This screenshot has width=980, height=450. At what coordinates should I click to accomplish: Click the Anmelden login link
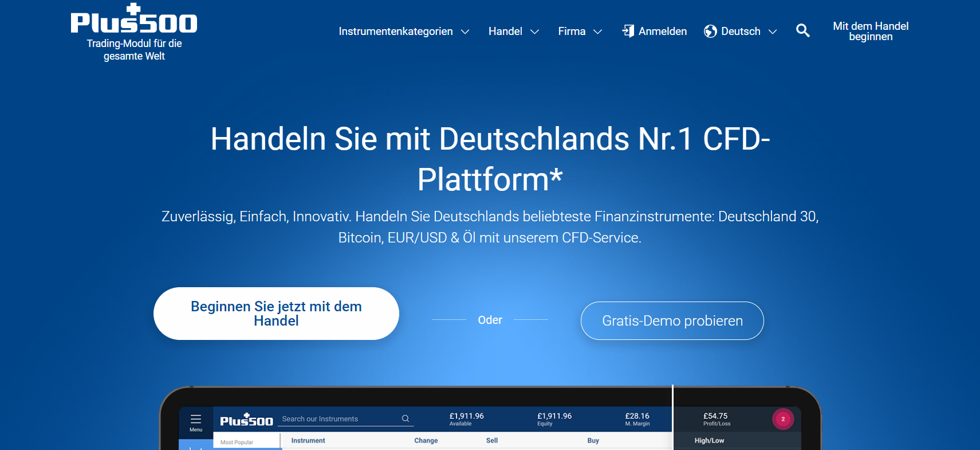pos(663,32)
